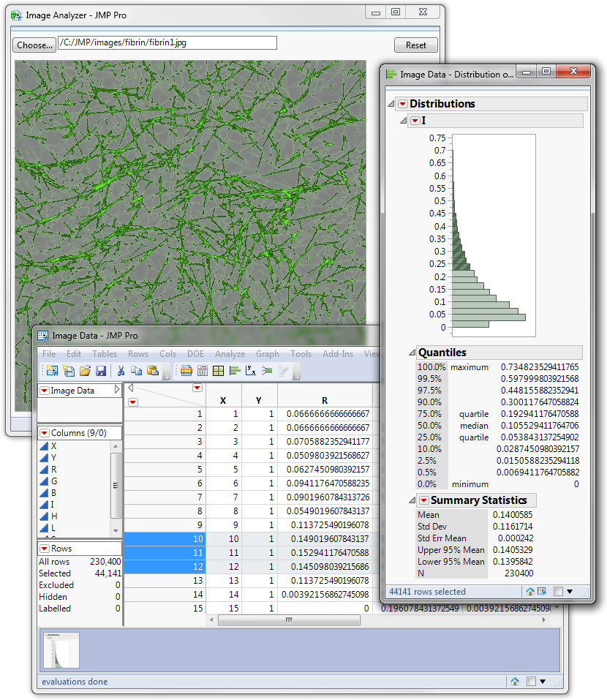Select row number 10 in table
This screenshot has width=607, height=700.
point(165,539)
